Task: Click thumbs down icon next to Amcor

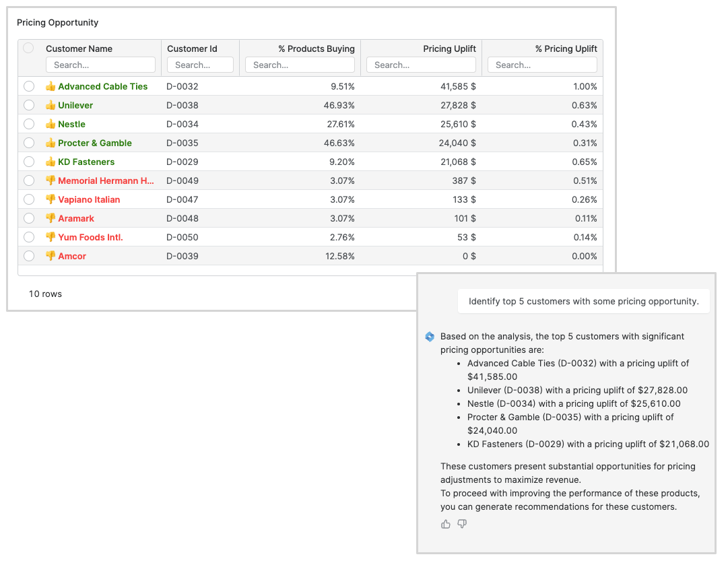Action: click(x=51, y=256)
